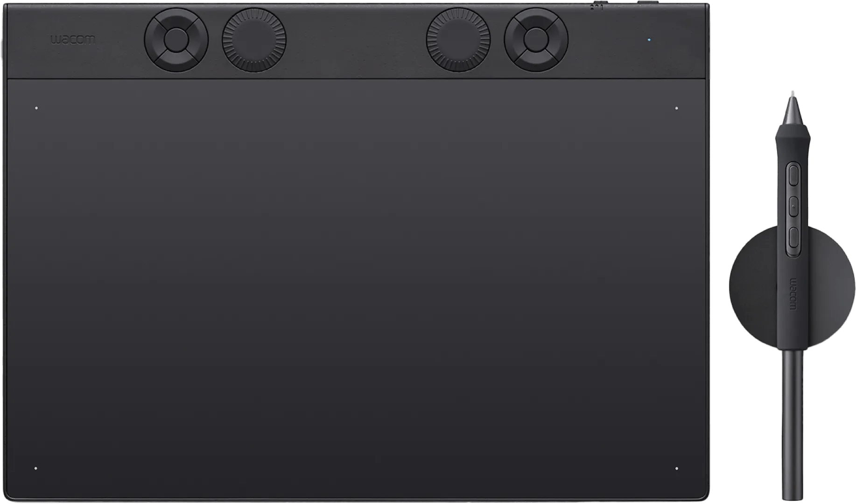Click the bottom-right active area corner marker
Image resolution: width=856 pixels, height=504 pixels.
(x=677, y=468)
